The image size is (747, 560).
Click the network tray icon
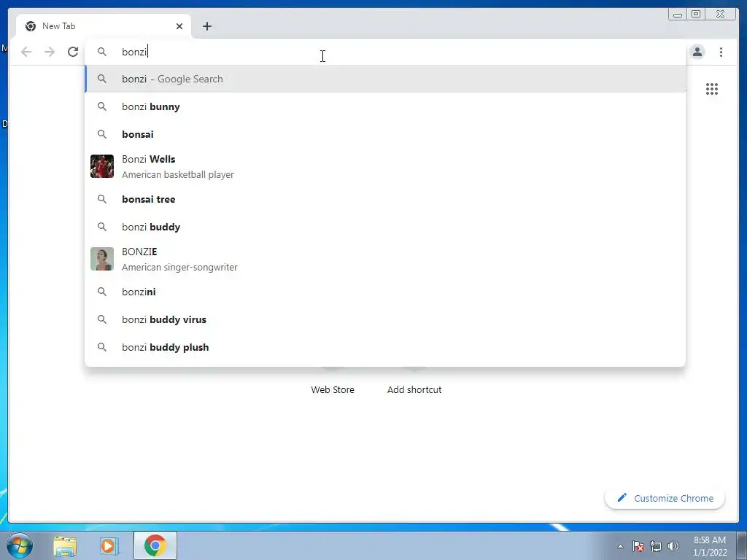click(x=656, y=546)
